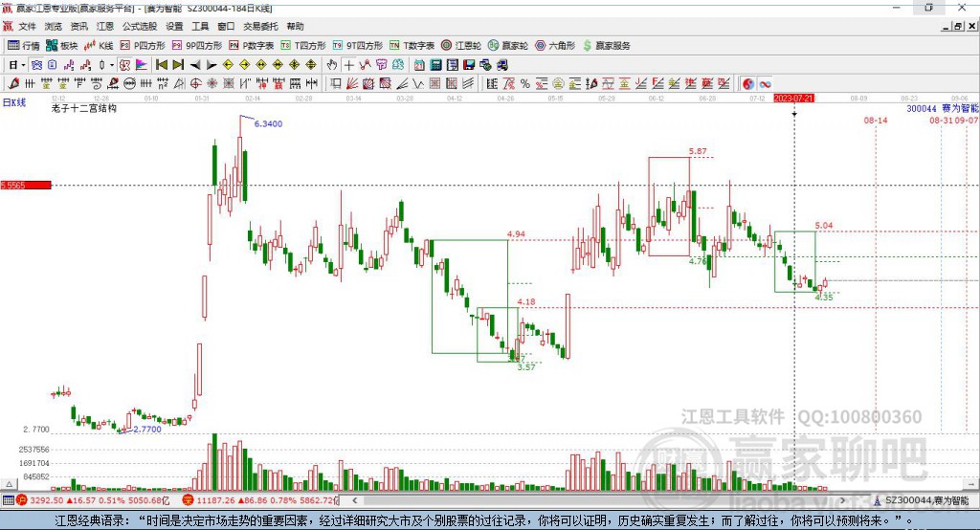Click the 3292.50 index status entry

tap(94, 500)
